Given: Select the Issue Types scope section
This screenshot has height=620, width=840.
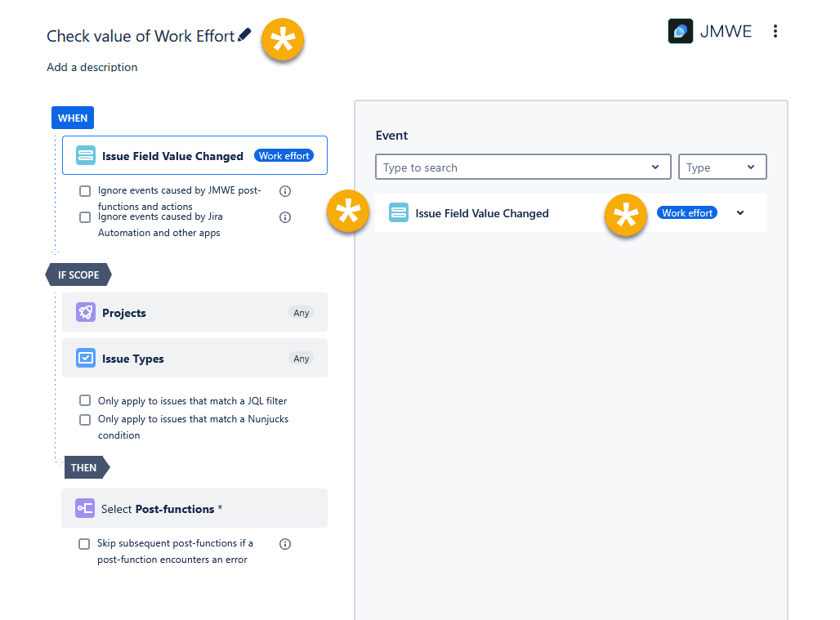Looking at the screenshot, I should (194, 359).
